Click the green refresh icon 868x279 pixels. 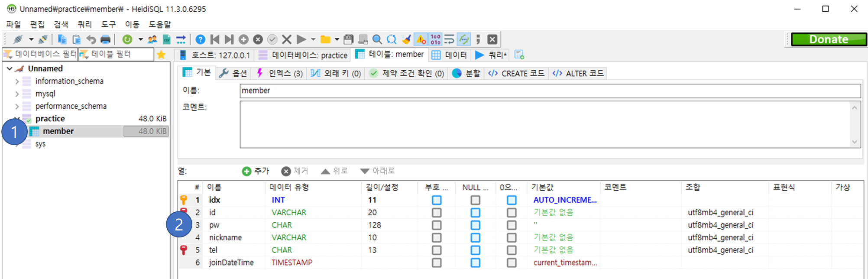click(127, 39)
